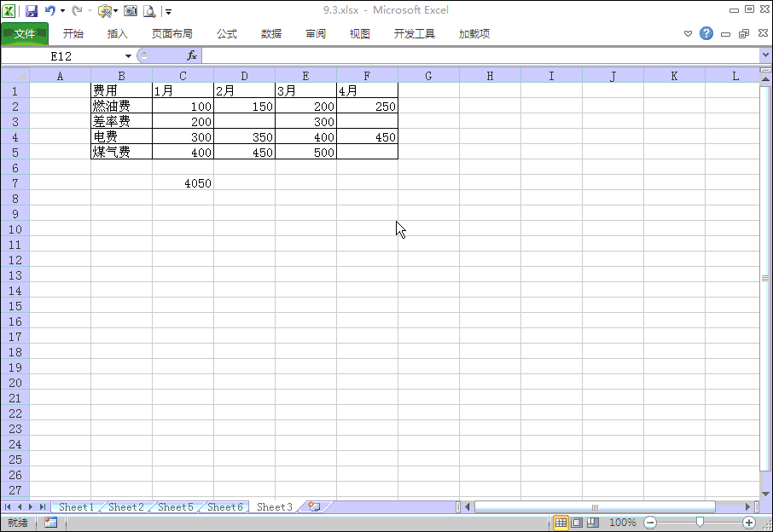Viewport: 773px width, 532px height.
Task: Click the Select All corner button
Action: (15, 76)
